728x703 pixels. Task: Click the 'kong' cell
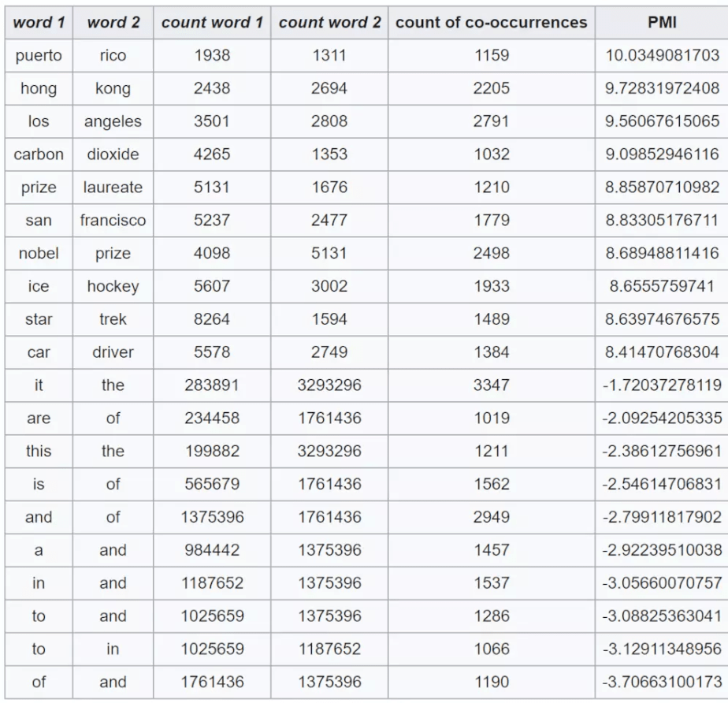point(113,88)
